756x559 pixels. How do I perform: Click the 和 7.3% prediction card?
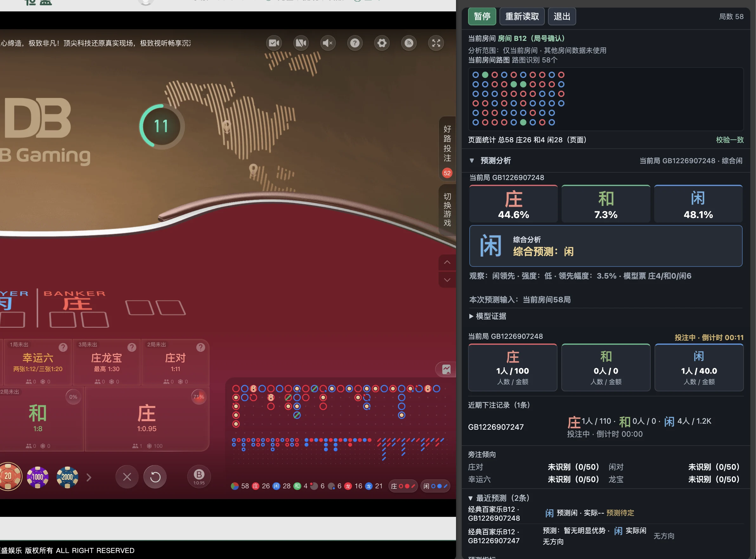[606, 204]
